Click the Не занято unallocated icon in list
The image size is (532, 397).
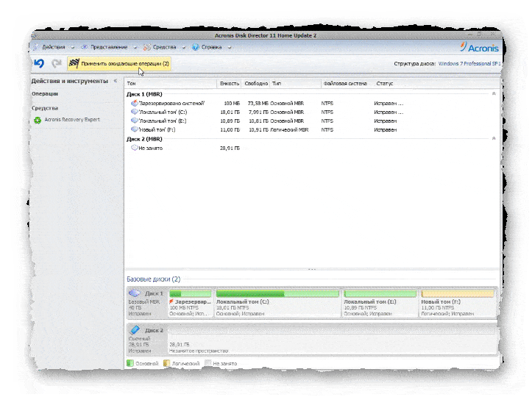tap(135, 148)
